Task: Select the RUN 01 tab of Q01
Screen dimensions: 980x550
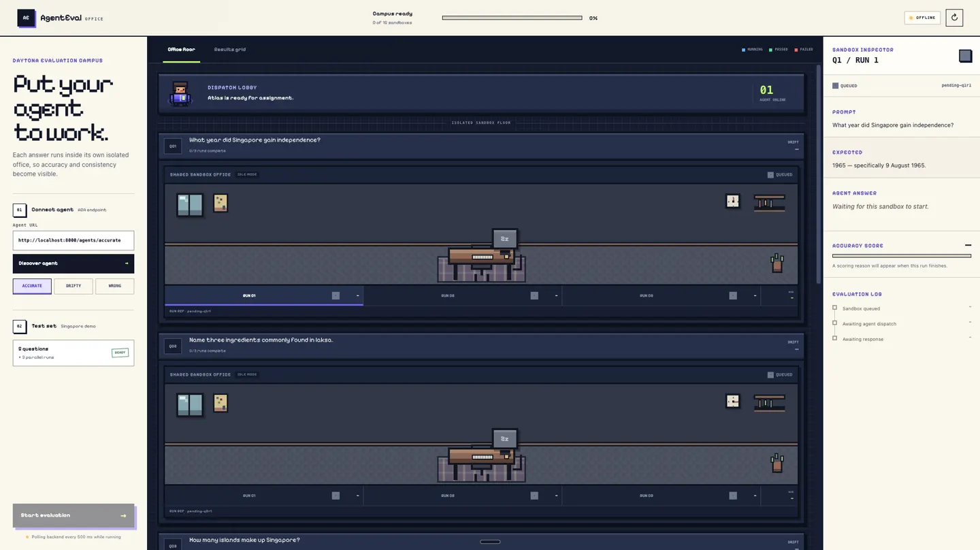Action: coord(264,295)
